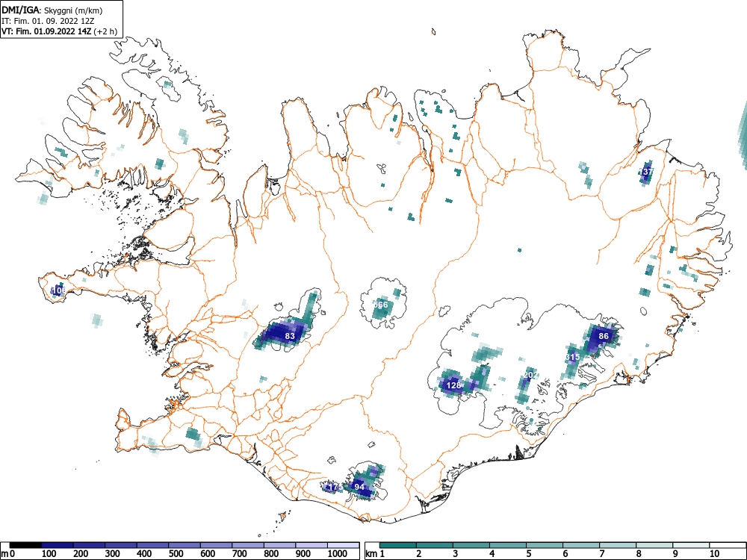The height and width of the screenshot is (560, 747).
Task: Click the map value label '315'
Action: tap(573, 357)
